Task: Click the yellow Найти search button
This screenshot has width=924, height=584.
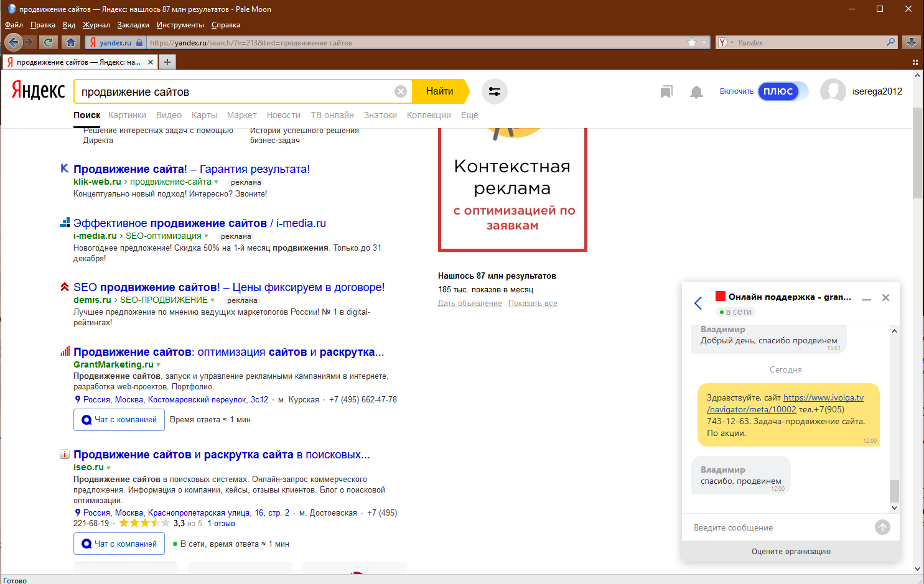Action: click(440, 91)
